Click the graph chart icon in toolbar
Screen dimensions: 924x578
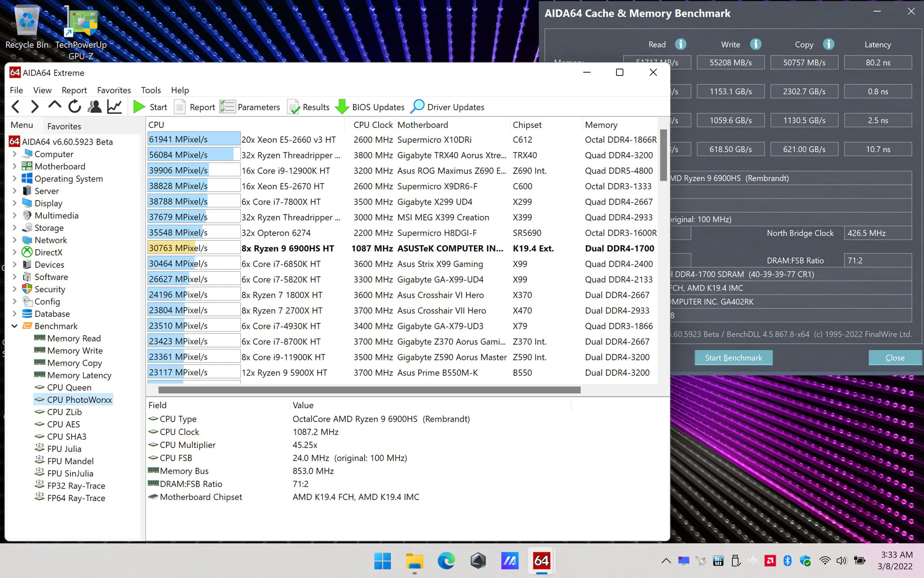pos(115,107)
